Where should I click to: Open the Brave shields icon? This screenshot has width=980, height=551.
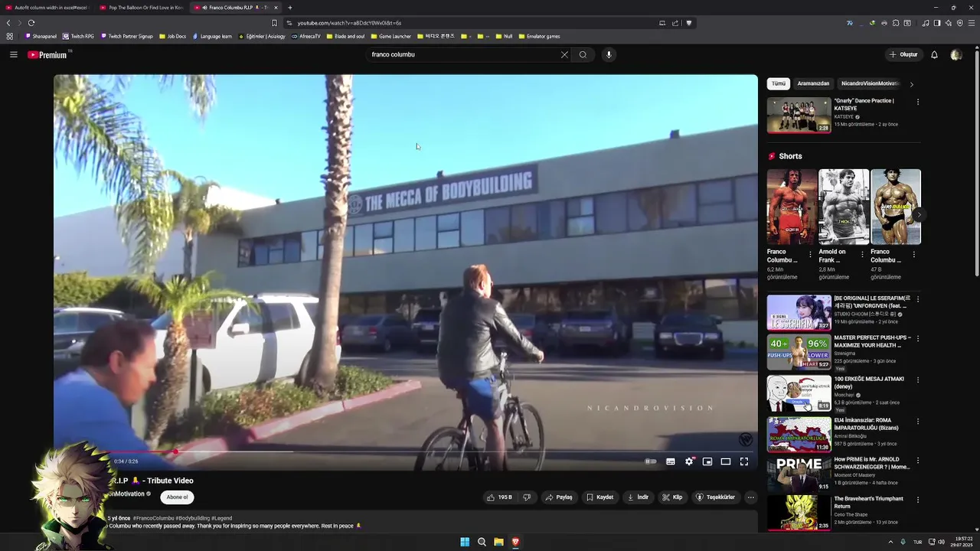689,23
